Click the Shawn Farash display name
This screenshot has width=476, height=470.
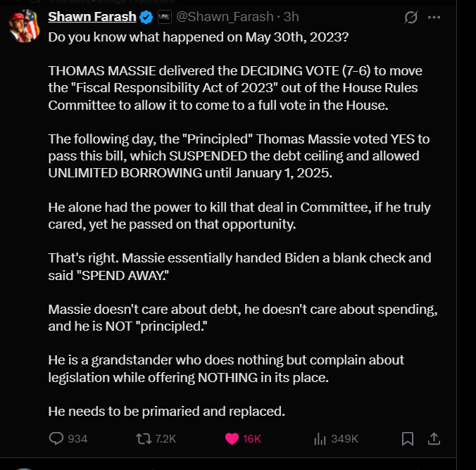pos(92,17)
